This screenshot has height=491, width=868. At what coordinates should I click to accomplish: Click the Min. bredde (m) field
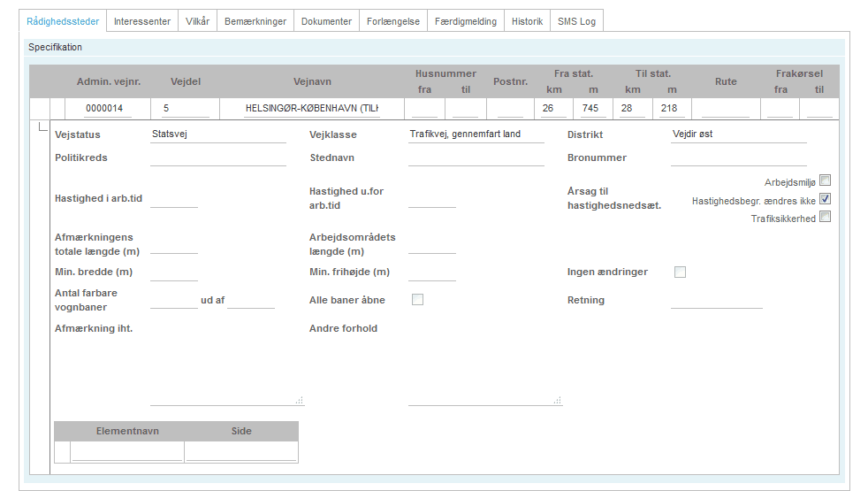pos(174,272)
